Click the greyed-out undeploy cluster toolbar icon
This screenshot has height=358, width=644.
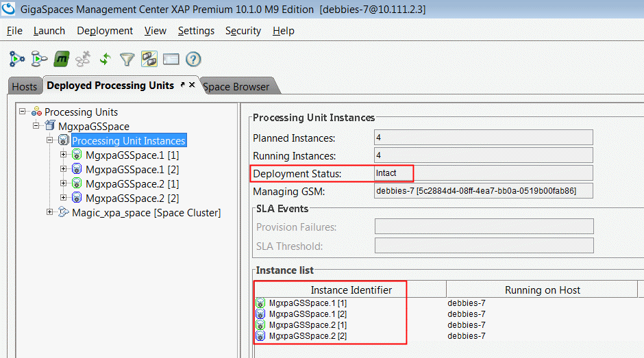(83, 59)
